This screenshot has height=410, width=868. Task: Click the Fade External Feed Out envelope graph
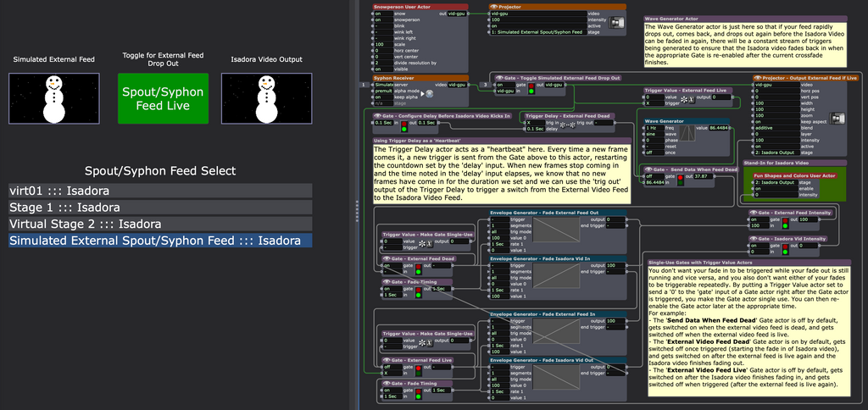coord(554,229)
